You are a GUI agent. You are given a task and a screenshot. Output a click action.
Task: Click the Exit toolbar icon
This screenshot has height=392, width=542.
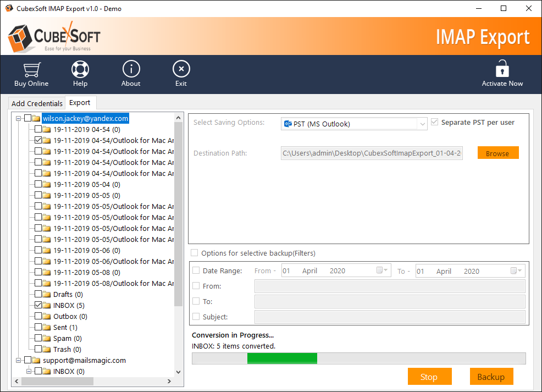click(x=181, y=69)
